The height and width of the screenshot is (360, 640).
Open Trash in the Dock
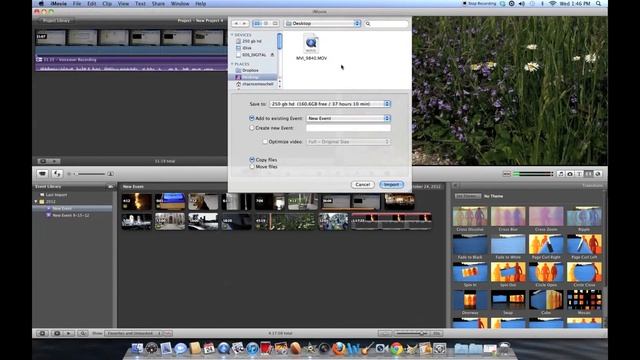(504, 348)
